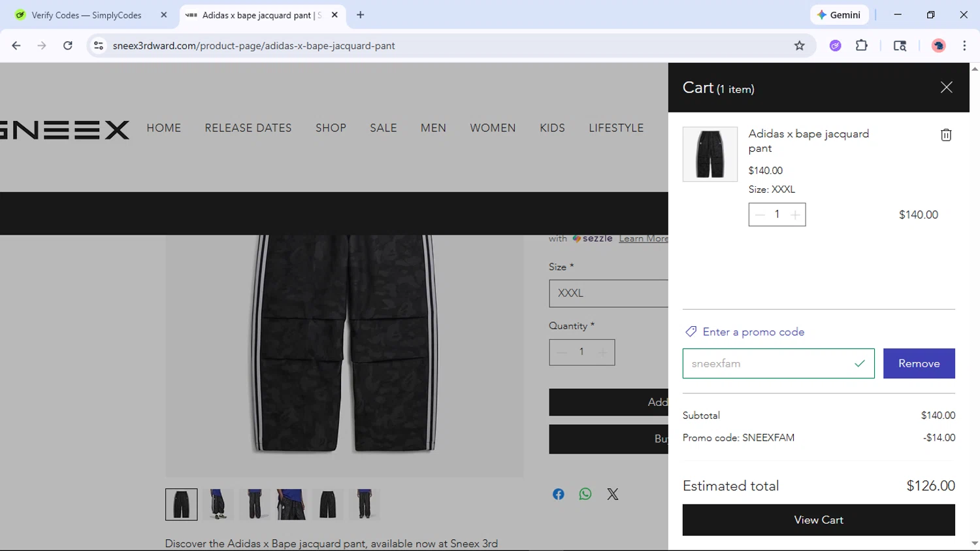Open the LIFESTYLE menu item
The image size is (980, 551).
pyautogui.click(x=616, y=128)
